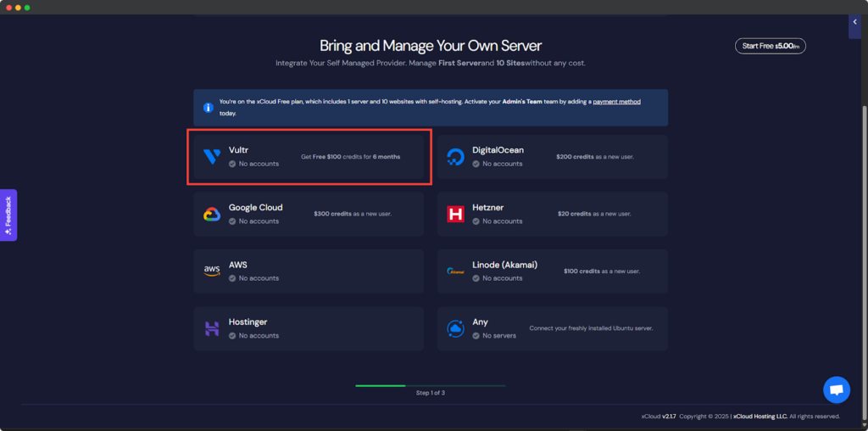This screenshot has width=868, height=431.
Task: Click the Linode Akamai logo icon
Action: click(455, 271)
